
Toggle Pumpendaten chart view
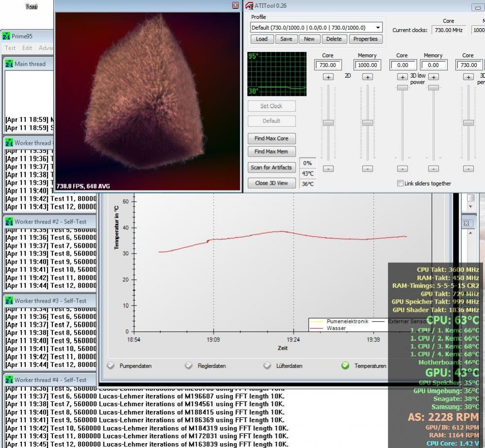(111, 366)
